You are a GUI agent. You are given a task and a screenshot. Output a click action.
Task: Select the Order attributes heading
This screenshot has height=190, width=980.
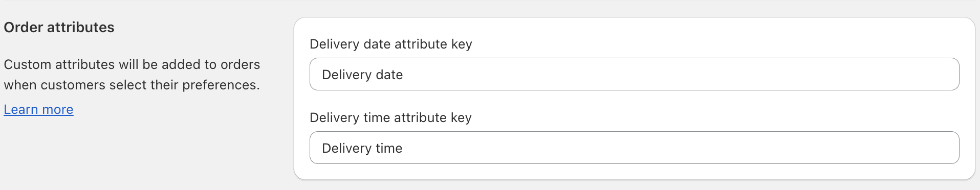click(x=59, y=27)
